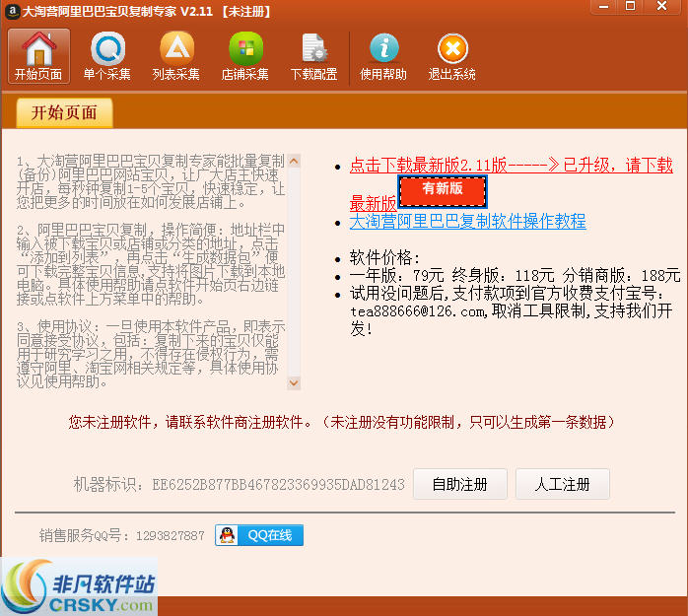Screen dimensions: 688x616
Task: Click the 您未注册软件 registration notice
Action: point(340,422)
